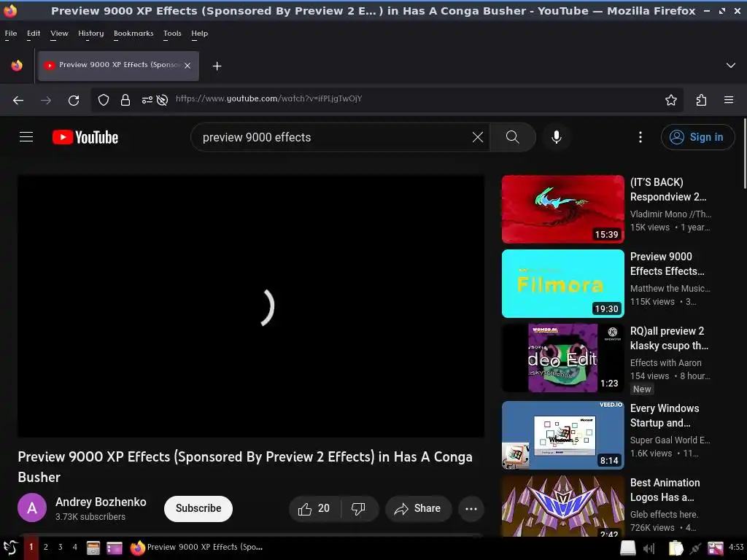Open the Firefox application hamburger menu
This screenshot has height=560, width=747.
(729, 100)
